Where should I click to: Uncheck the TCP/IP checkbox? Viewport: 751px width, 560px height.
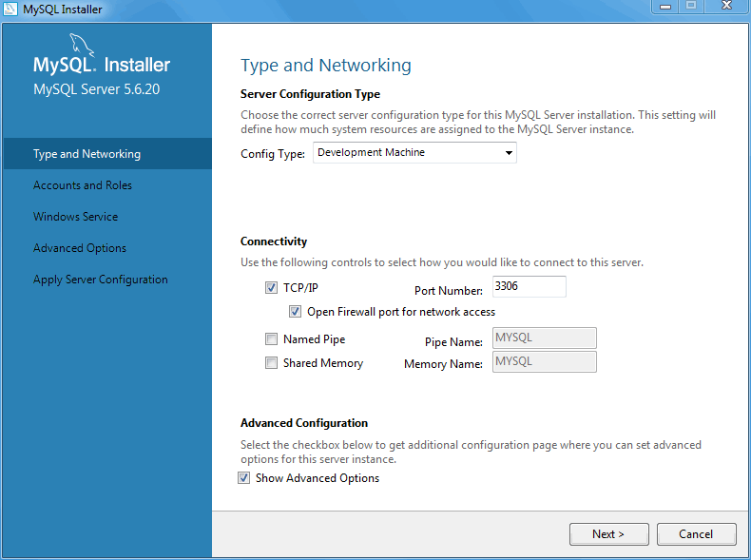271,287
